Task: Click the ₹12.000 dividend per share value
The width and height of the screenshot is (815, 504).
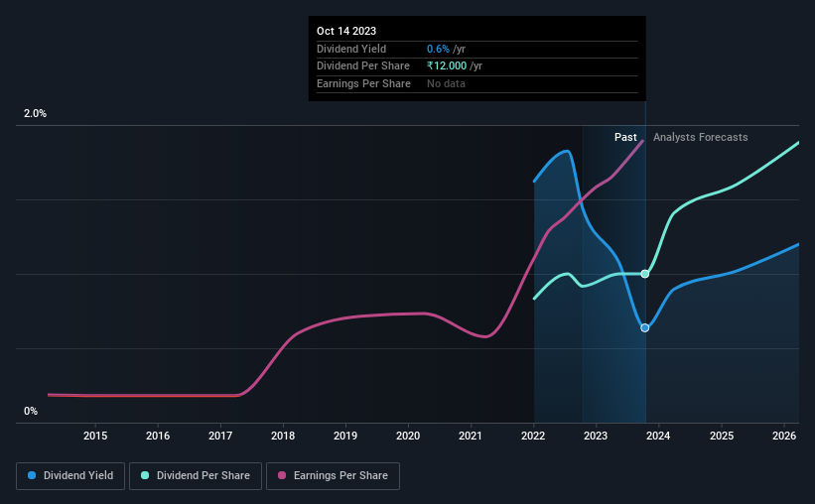Action: [447, 66]
